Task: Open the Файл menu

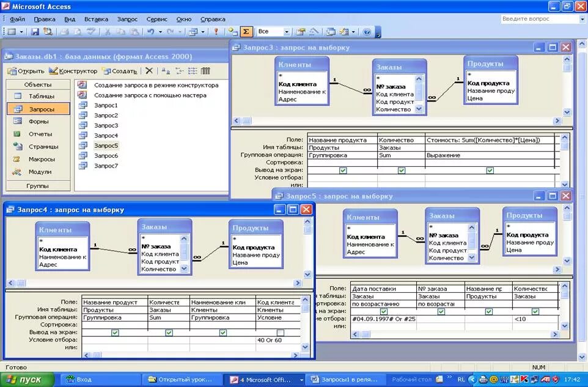Action: [x=17, y=19]
